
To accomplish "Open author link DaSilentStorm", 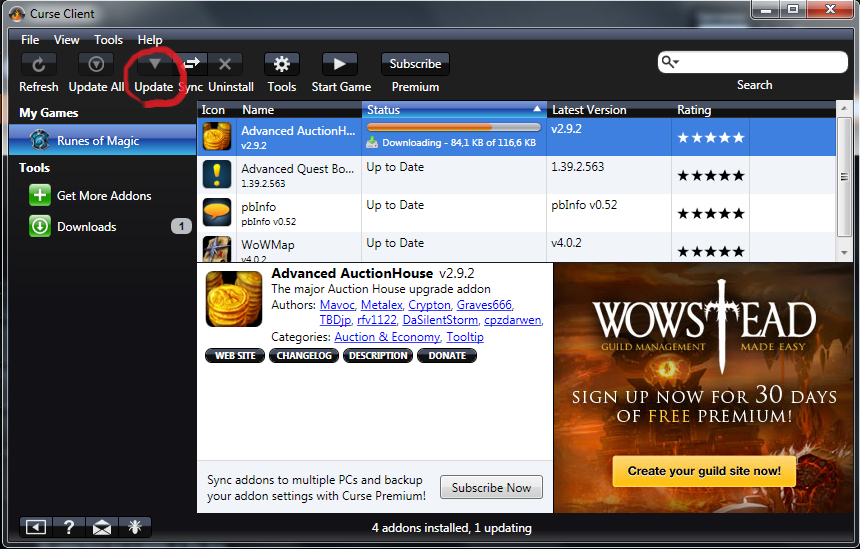I will [x=440, y=320].
